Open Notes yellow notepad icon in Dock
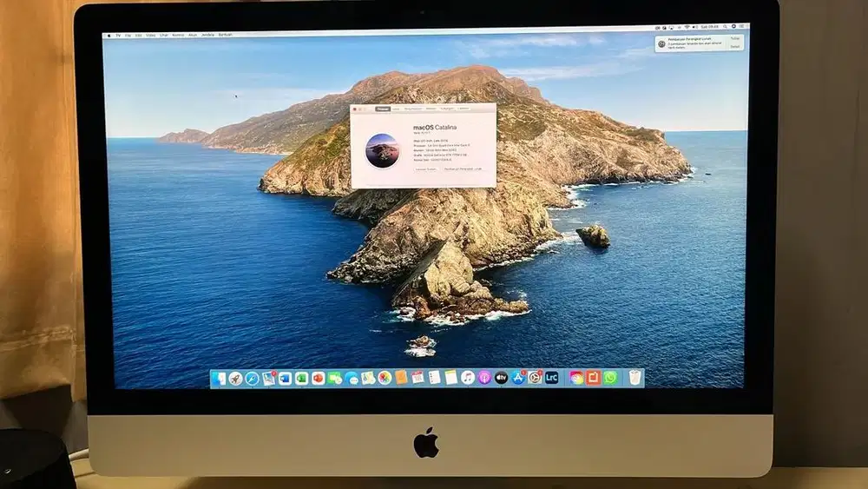Image resolution: width=868 pixels, height=489 pixels. click(x=450, y=378)
